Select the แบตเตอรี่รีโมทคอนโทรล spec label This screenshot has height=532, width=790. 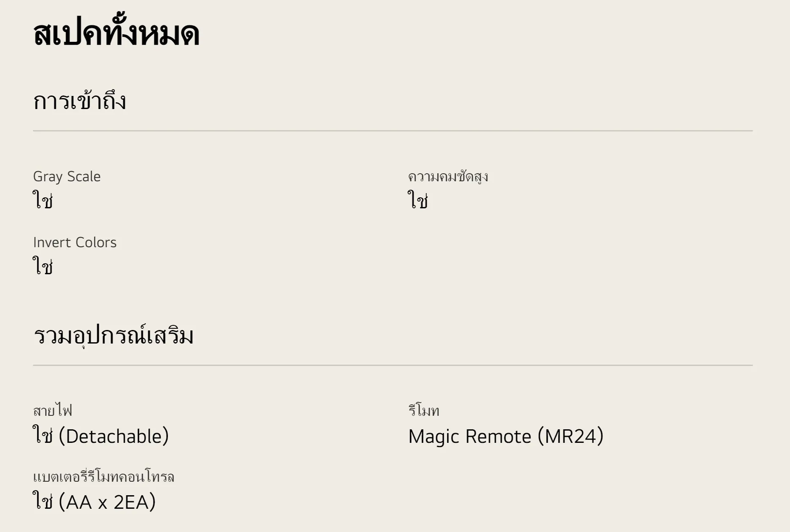click(104, 477)
